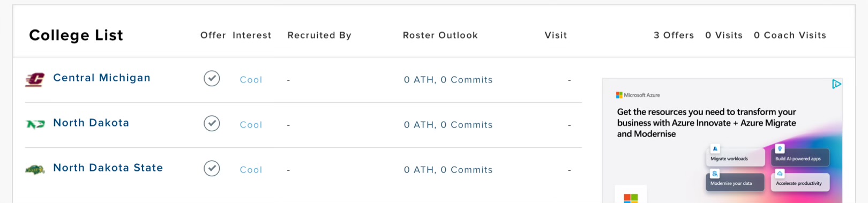Open the Central Michigan college page
The height and width of the screenshot is (203, 868).
pyautogui.click(x=102, y=78)
